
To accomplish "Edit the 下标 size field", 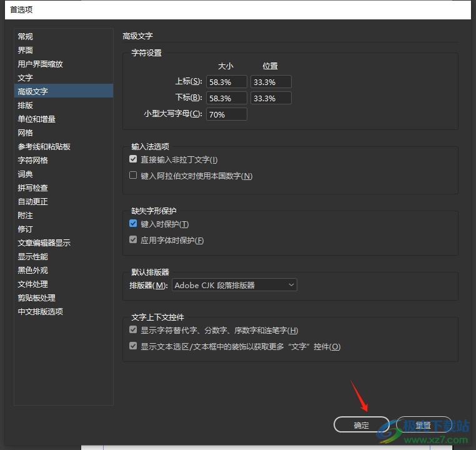I will point(227,98).
